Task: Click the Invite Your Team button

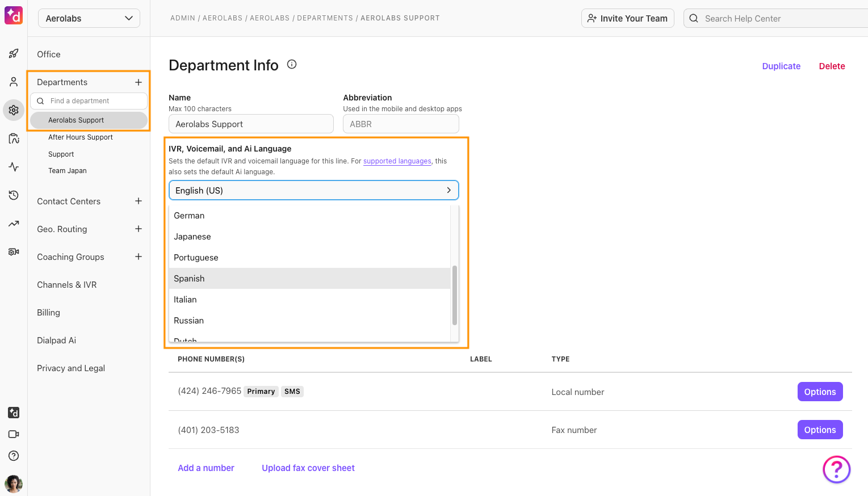Action: click(627, 18)
